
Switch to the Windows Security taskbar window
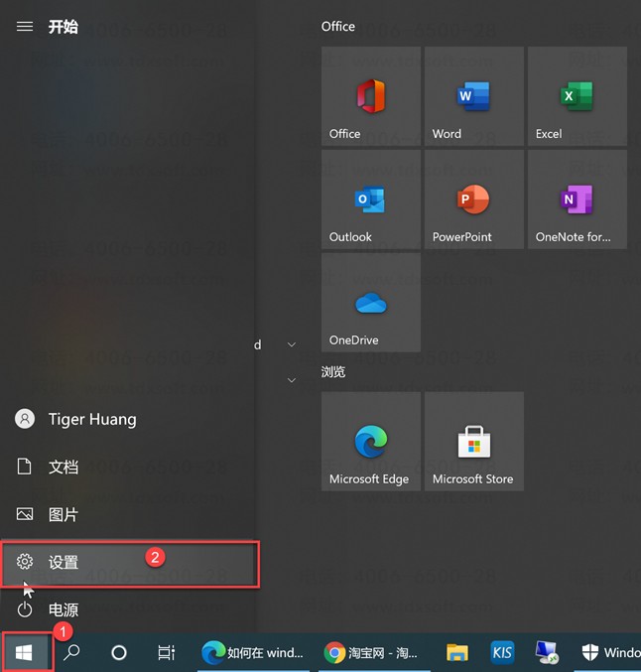click(x=608, y=653)
